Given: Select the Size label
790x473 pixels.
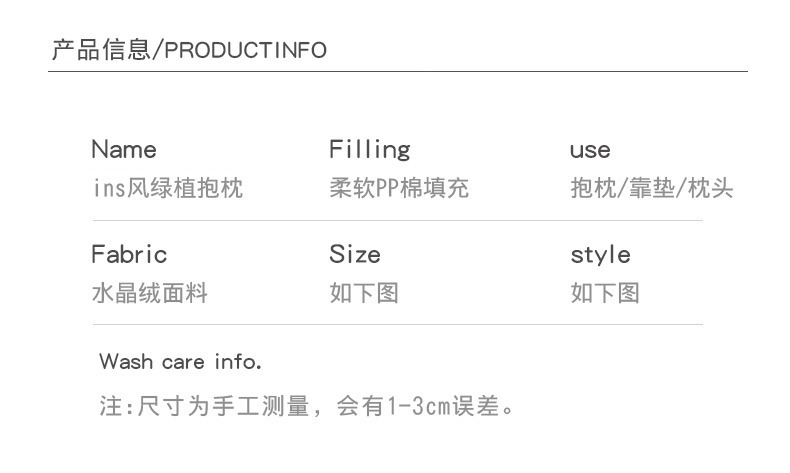Looking at the screenshot, I should point(354,254).
